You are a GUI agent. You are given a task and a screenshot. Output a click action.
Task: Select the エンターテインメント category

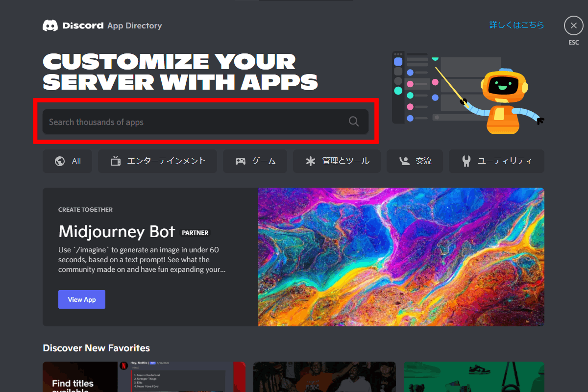(x=157, y=161)
